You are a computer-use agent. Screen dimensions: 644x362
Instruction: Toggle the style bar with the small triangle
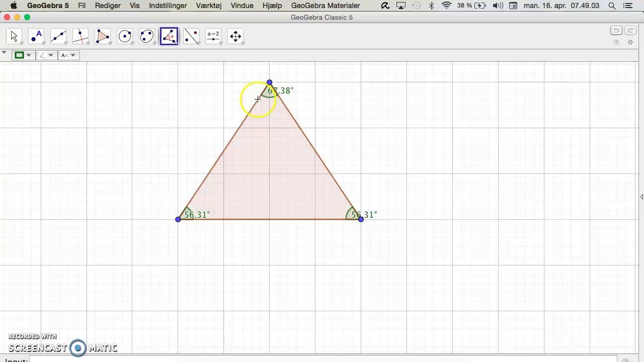[x=4, y=52]
